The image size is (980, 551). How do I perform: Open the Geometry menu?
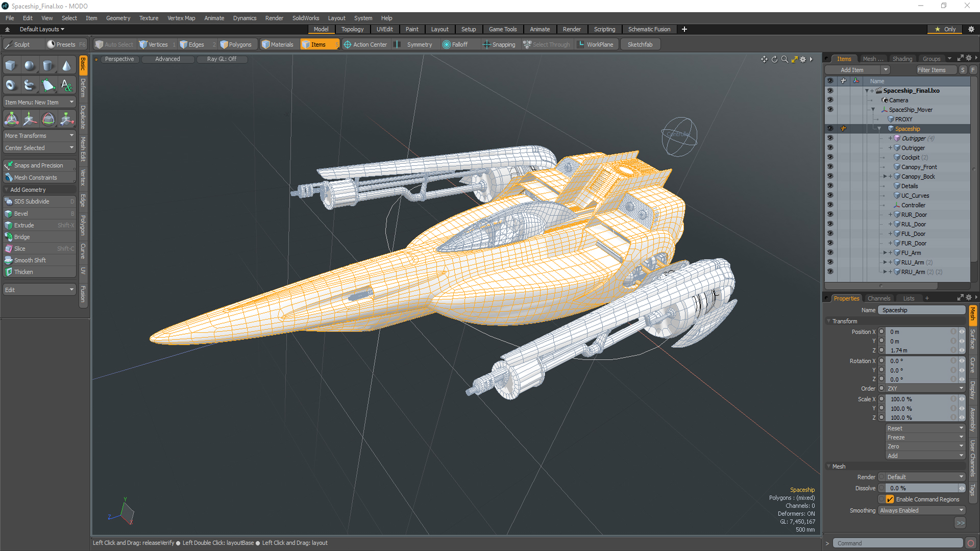118,18
